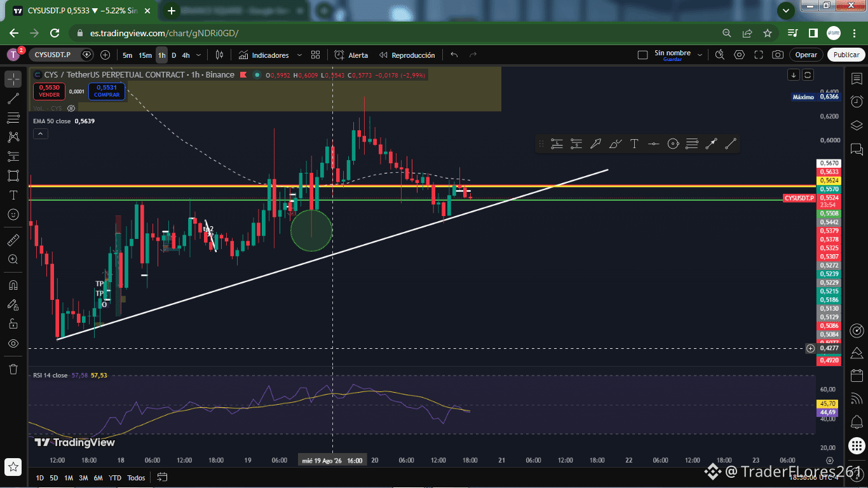Expand the timeframe interval dropdown
Screen dimensions: 868x488
click(x=198, y=55)
